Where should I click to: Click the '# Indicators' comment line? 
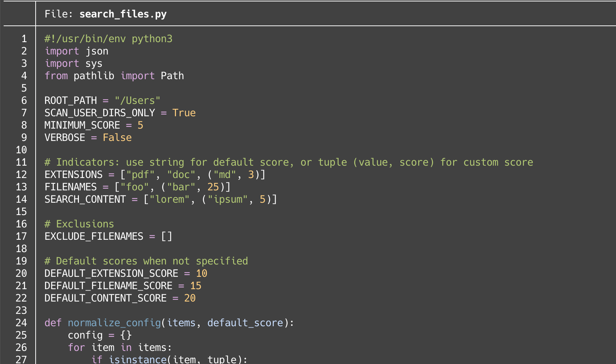289,162
